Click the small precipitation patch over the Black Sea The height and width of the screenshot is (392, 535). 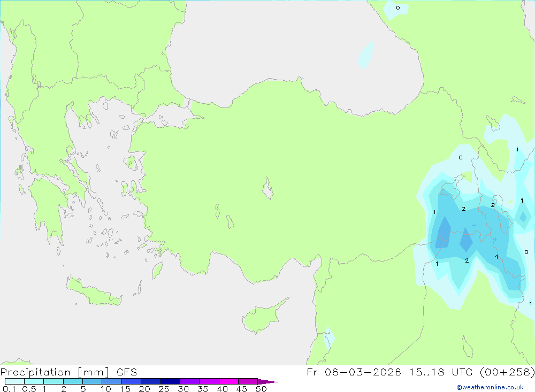pos(366,55)
